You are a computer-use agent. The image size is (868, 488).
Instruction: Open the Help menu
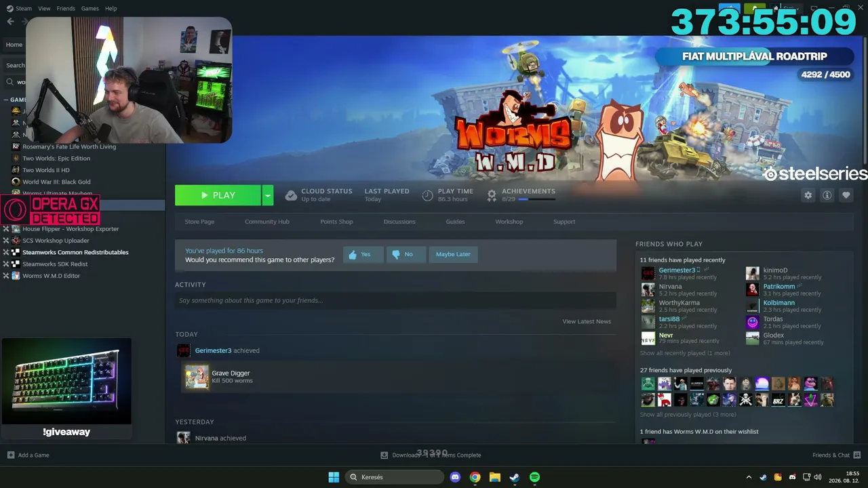click(x=111, y=8)
